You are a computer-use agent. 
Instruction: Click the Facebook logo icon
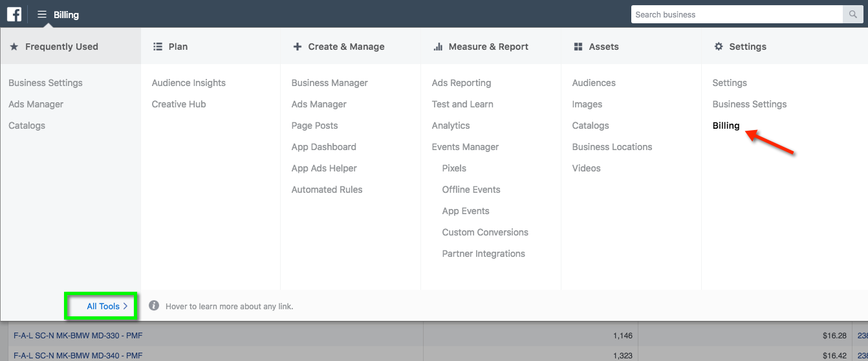click(14, 14)
